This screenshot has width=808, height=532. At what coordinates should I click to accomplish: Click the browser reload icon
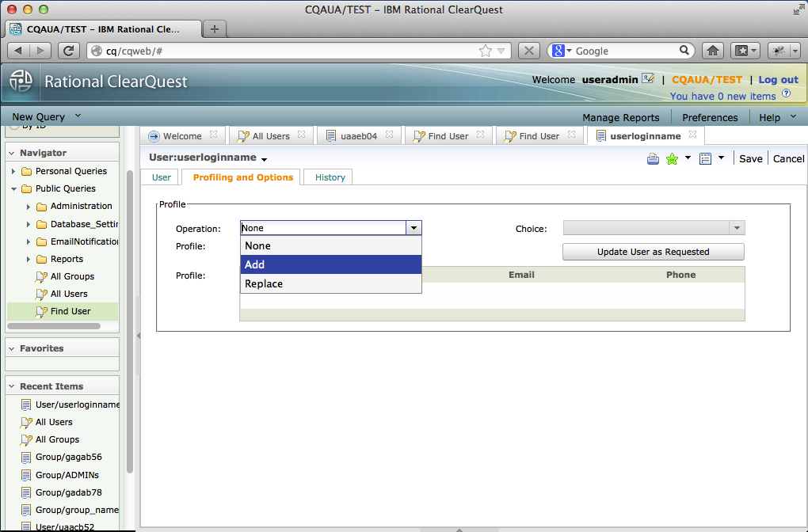[x=69, y=51]
